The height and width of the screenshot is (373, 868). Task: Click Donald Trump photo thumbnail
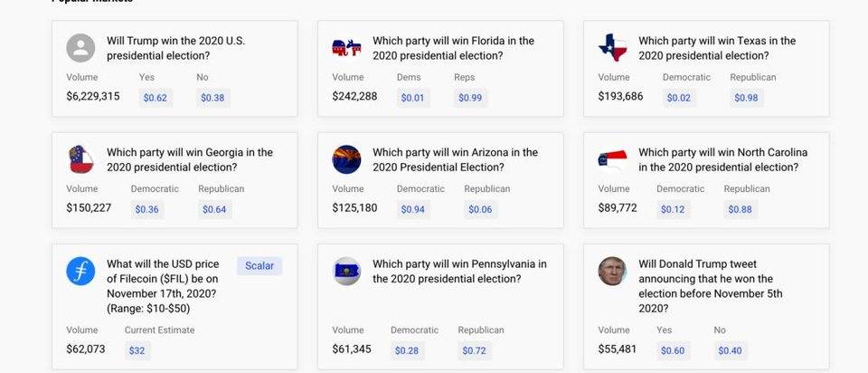coord(612,272)
